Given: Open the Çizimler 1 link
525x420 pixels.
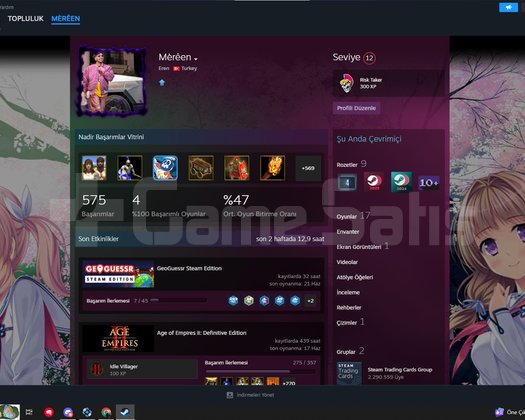Looking at the screenshot, I should 350,322.
